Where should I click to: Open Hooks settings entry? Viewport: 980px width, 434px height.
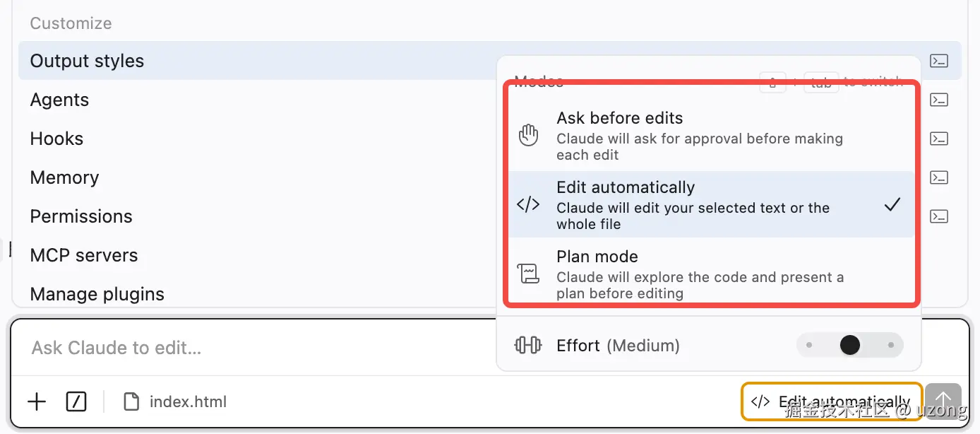[x=56, y=139]
